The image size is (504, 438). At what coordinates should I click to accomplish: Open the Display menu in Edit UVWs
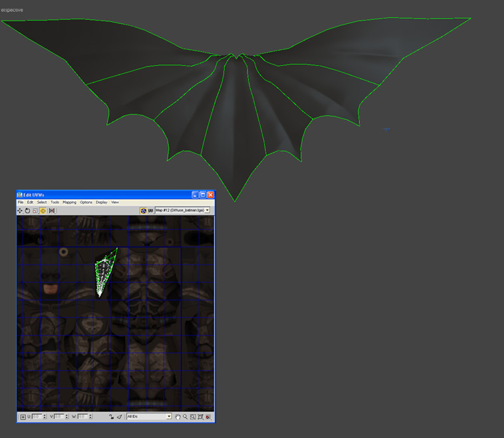click(x=102, y=202)
